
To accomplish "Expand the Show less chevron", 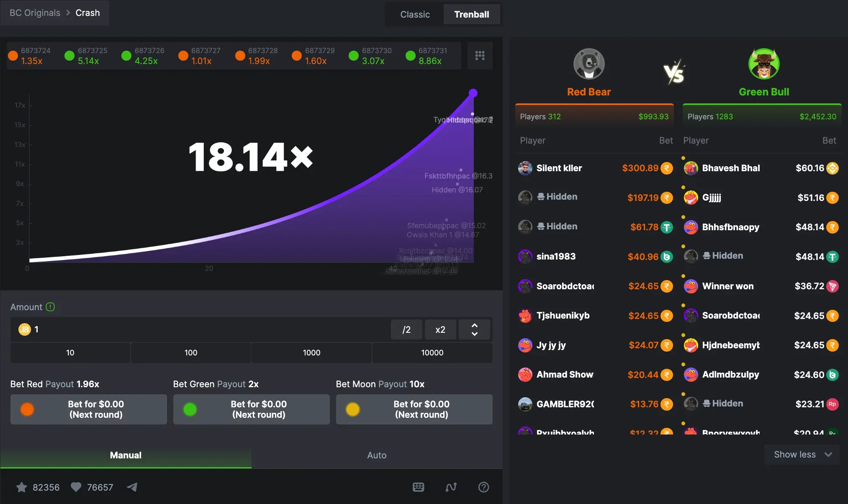I will click(x=828, y=455).
